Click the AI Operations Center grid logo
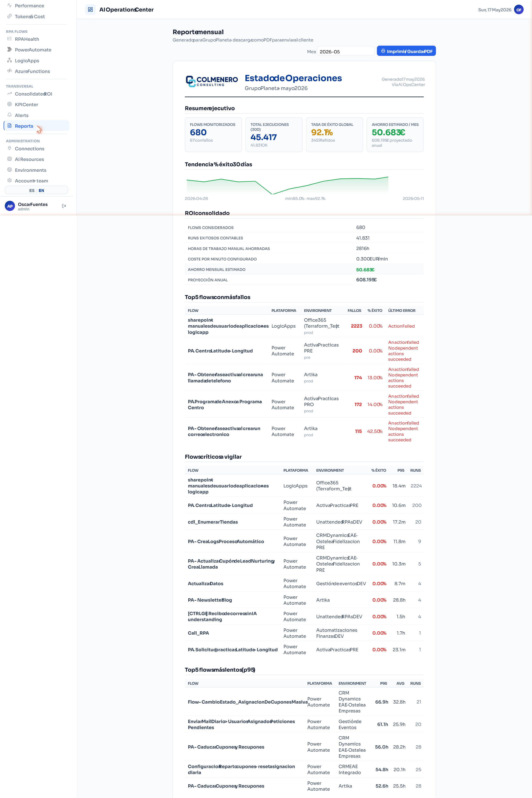532x798 pixels. point(90,10)
